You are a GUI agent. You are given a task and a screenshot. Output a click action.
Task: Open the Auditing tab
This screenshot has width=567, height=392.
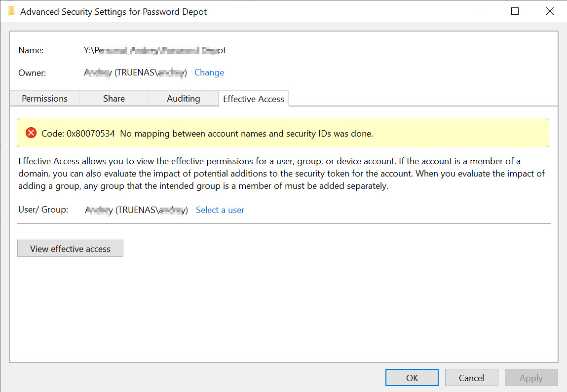pos(184,99)
